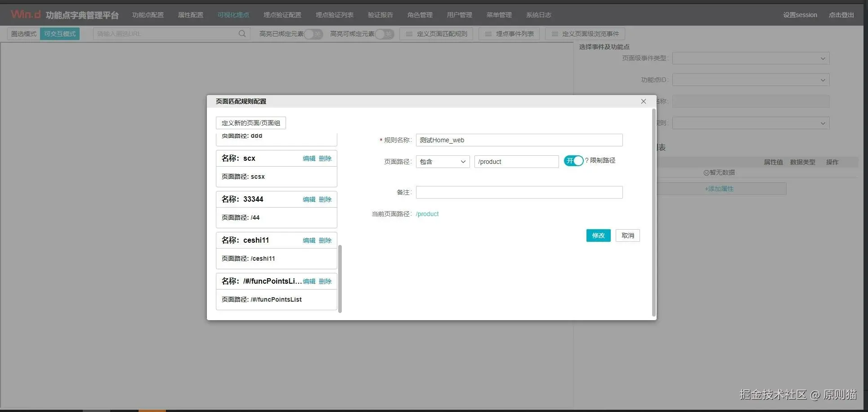
Task: Expand the 功能点ID dropdown
Action: 751,80
